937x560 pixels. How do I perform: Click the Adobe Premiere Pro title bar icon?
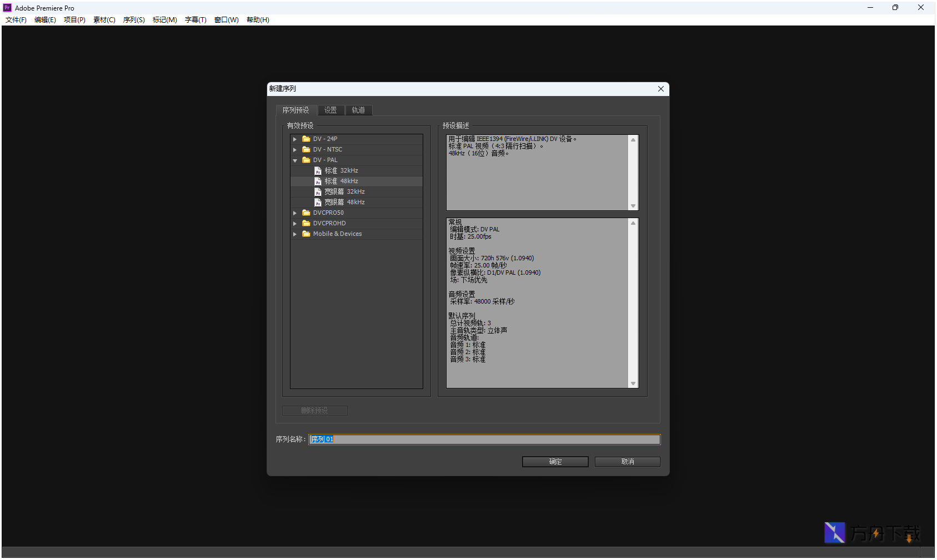click(7, 8)
